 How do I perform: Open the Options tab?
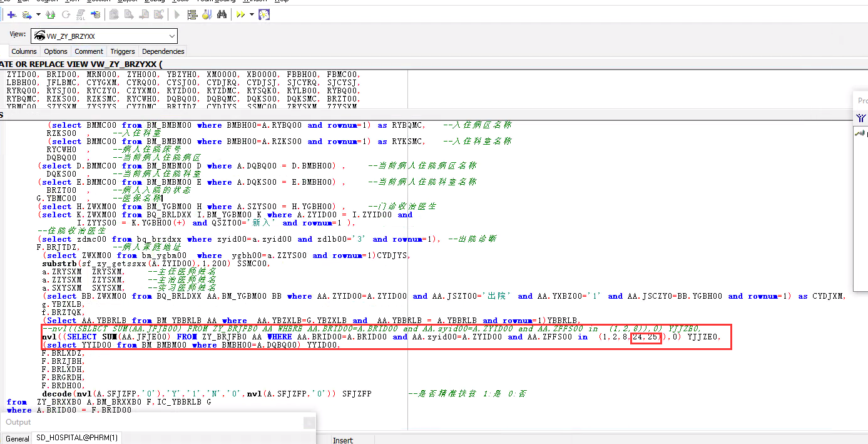[x=56, y=51]
